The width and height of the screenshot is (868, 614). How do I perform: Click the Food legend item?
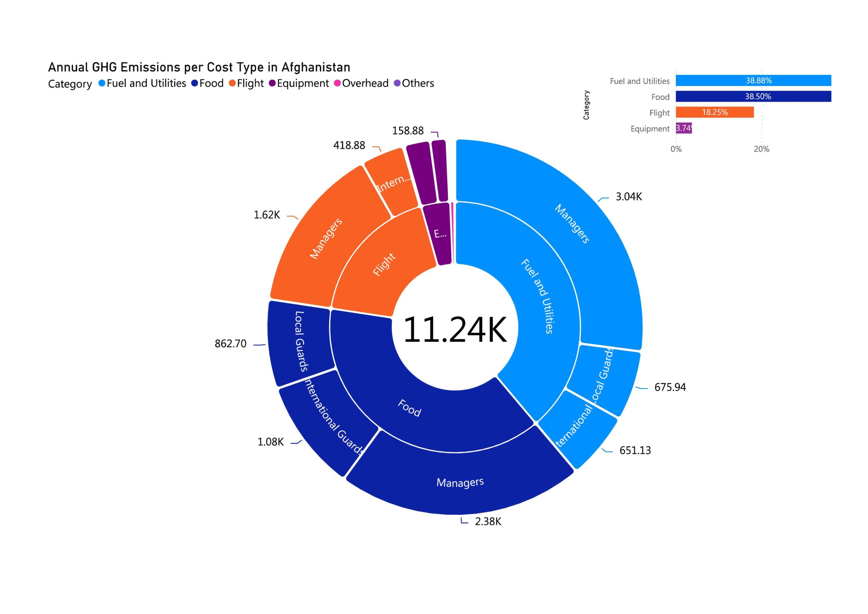tap(211, 83)
